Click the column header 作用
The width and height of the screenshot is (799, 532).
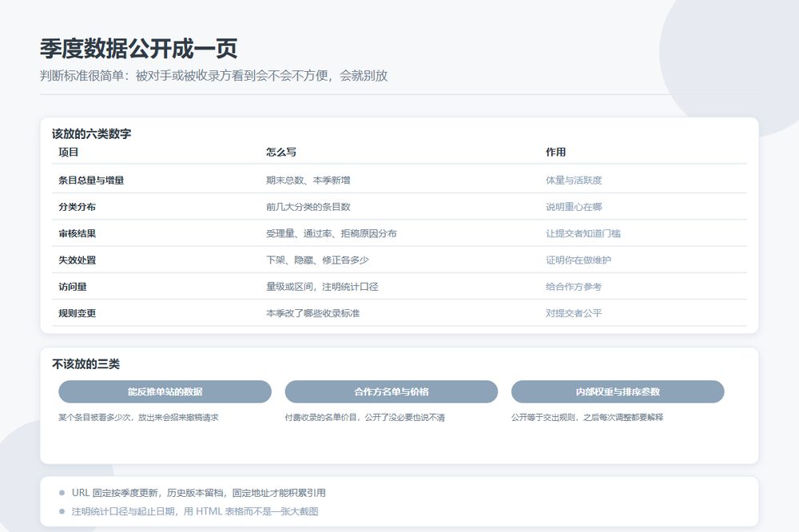[x=556, y=153]
